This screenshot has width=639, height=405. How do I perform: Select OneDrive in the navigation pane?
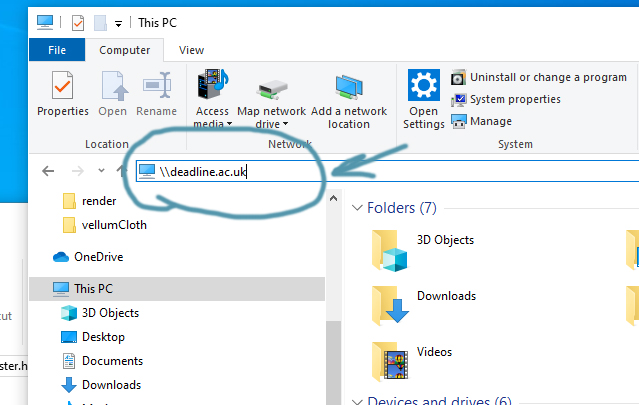[88, 257]
